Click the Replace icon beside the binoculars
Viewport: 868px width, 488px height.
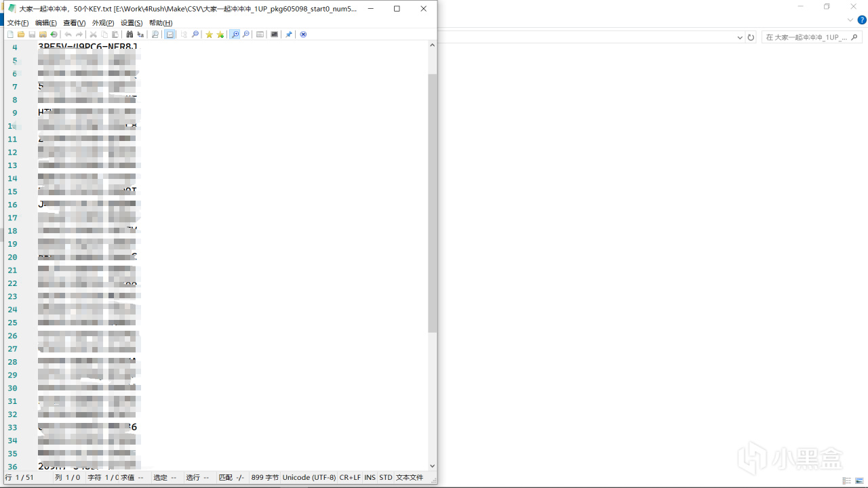pyautogui.click(x=140, y=35)
